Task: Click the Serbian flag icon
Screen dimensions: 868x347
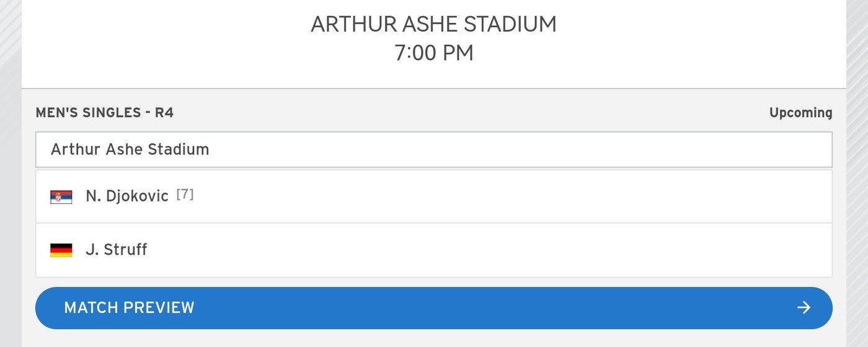Action: click(x=61, y=196)
